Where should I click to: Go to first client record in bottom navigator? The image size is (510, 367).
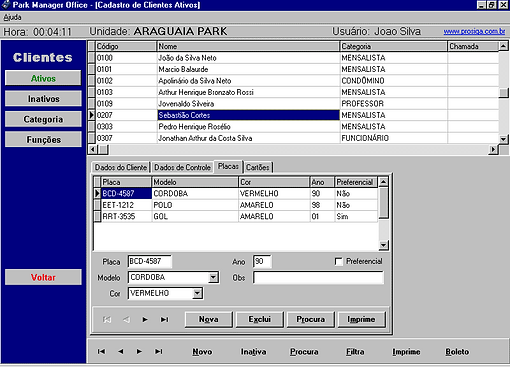[x=101, y=351]
